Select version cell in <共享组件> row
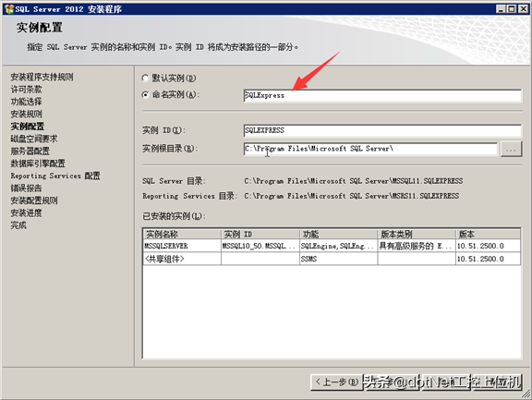 pyautogui.click(x=488, y=259)
